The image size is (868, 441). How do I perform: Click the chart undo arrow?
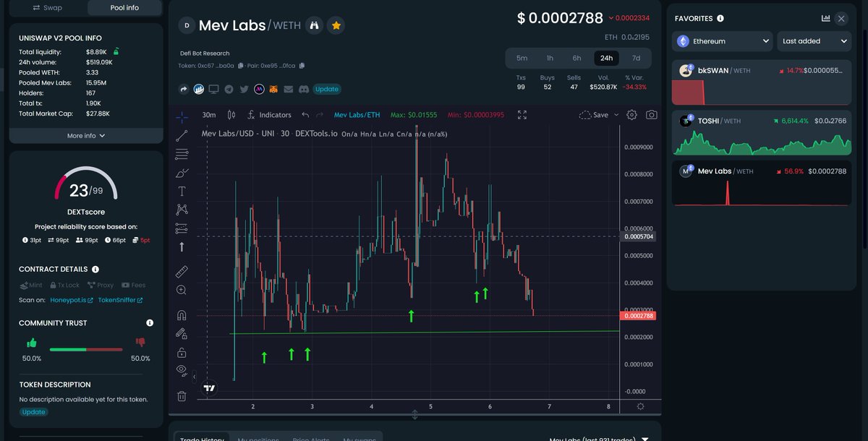coord(305,115)
